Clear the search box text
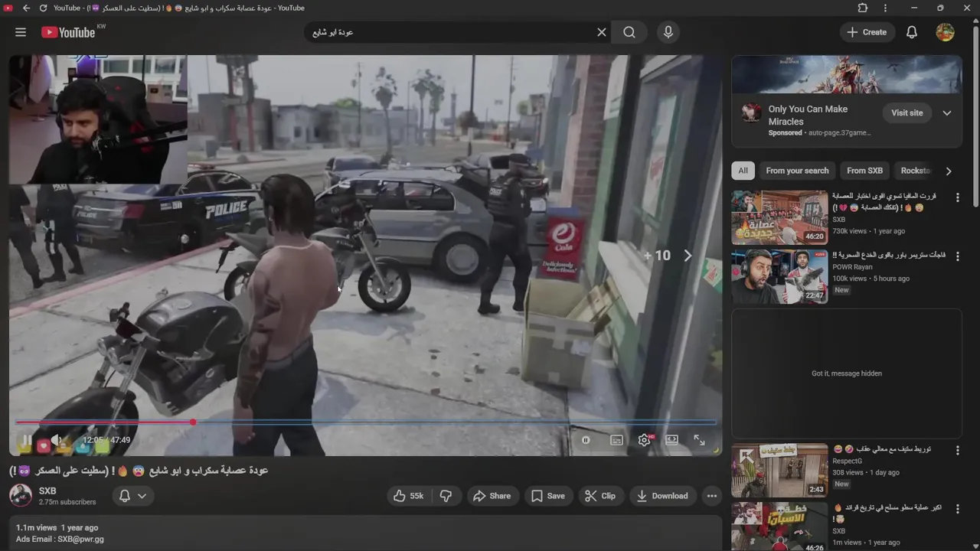980x551 pixels. (x=602, y=32)
